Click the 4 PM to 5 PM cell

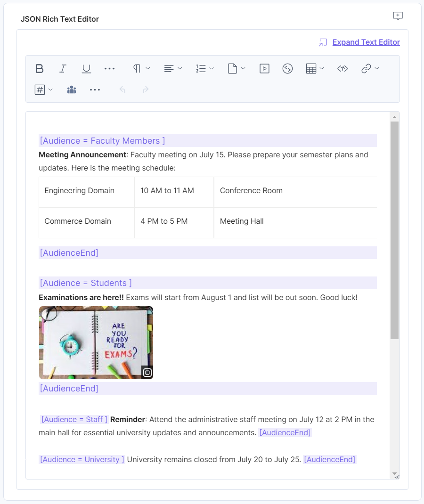point(174,223)
